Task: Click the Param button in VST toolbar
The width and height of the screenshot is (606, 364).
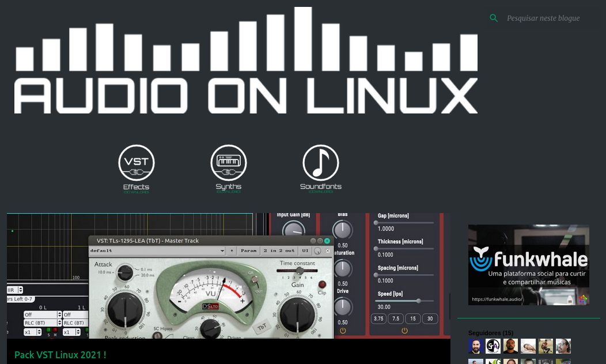Action: point(248,251)
